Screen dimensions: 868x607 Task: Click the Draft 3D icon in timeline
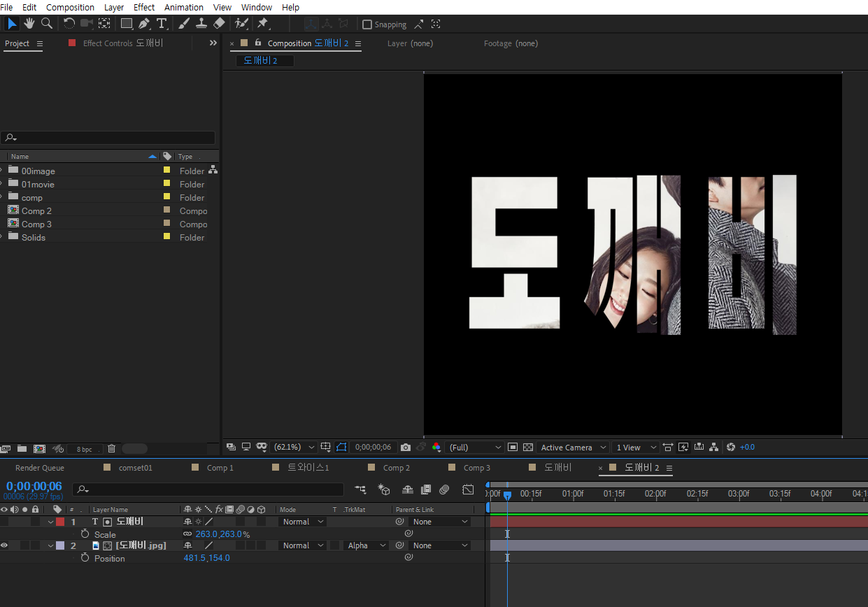point(383,490)
